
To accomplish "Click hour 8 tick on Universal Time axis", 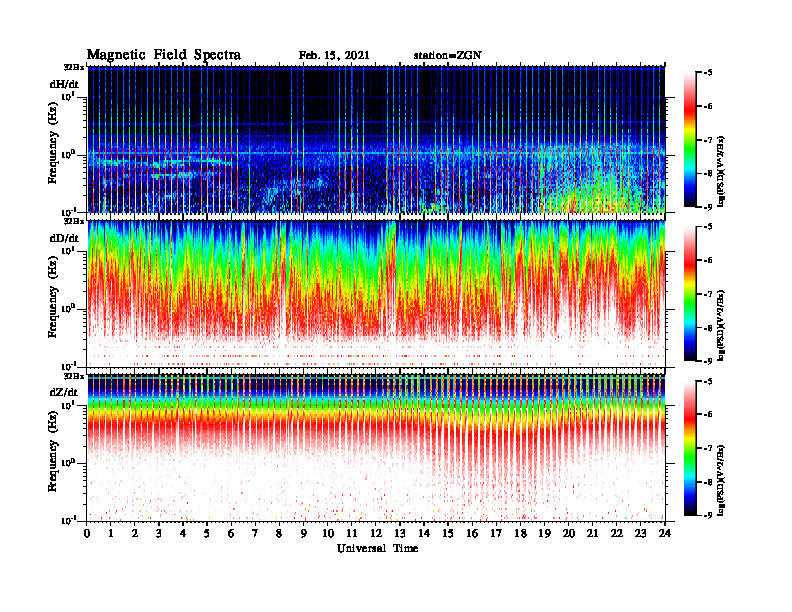I will tap(279, 533).
